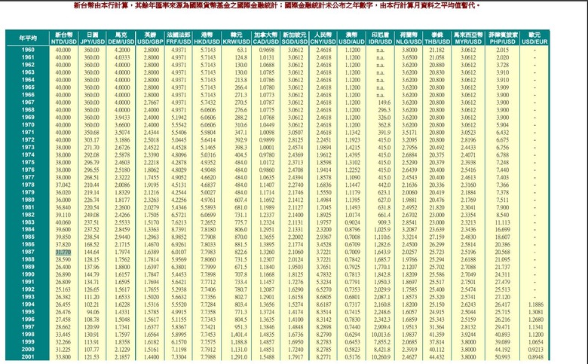Click the AUD value 0.5176 for 2001
Image resolution: width=588 pixels, height=364 pixels.
point(353,357)
